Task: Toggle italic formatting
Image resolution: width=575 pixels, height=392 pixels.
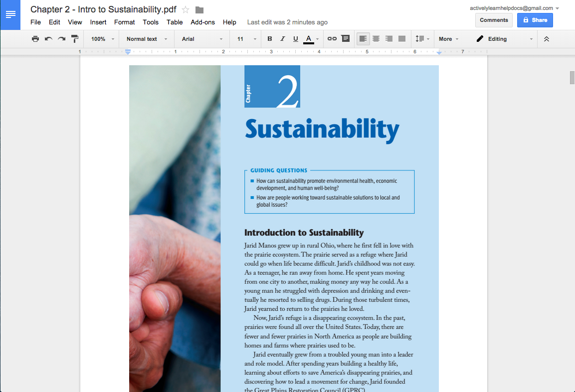Action: (x=282, y=39)
